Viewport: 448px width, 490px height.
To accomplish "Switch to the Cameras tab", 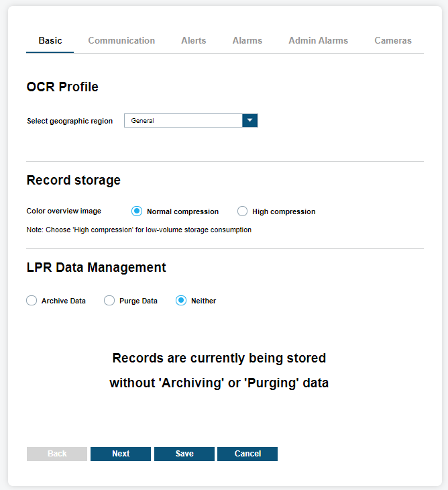I will 392,41.
